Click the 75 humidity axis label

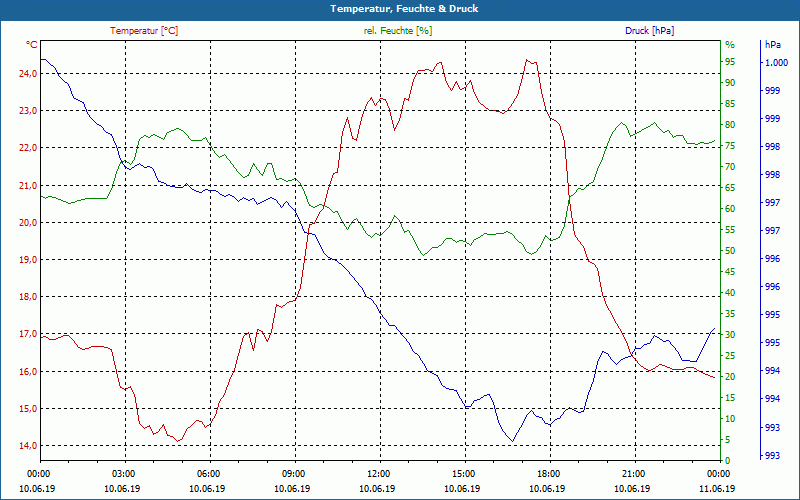coord(730,146)
